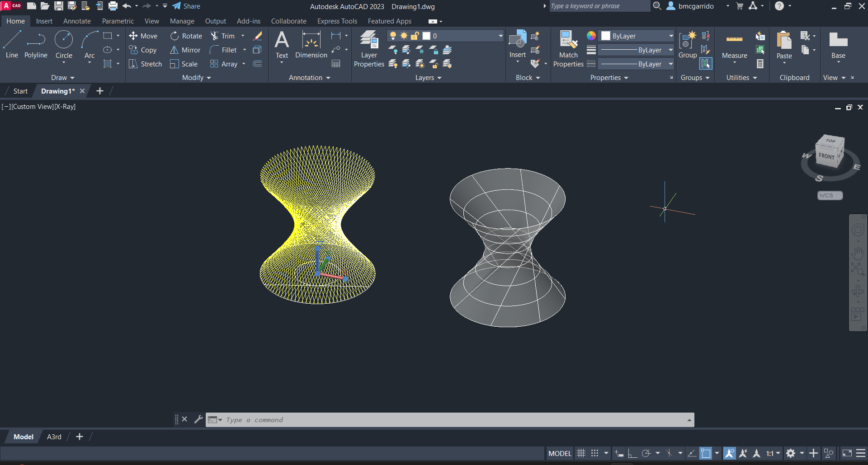Image resolution: width=868 pixels, height=465 pixels.
Task: Switch to the Annotate ribbon tab
Action: click(77, 21)
